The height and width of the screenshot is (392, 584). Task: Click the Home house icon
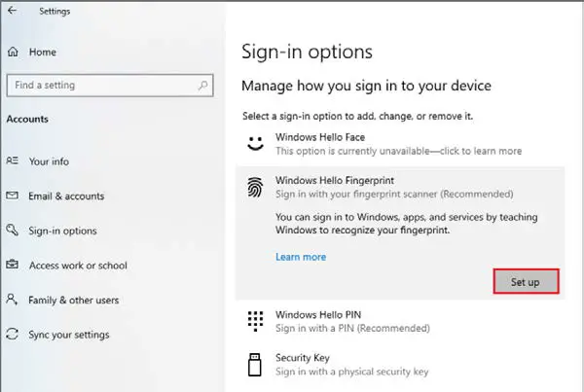coord(13,52)
